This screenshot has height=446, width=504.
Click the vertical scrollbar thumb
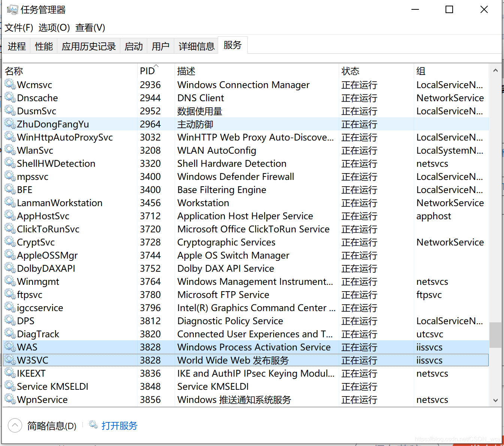coord(495,335)
